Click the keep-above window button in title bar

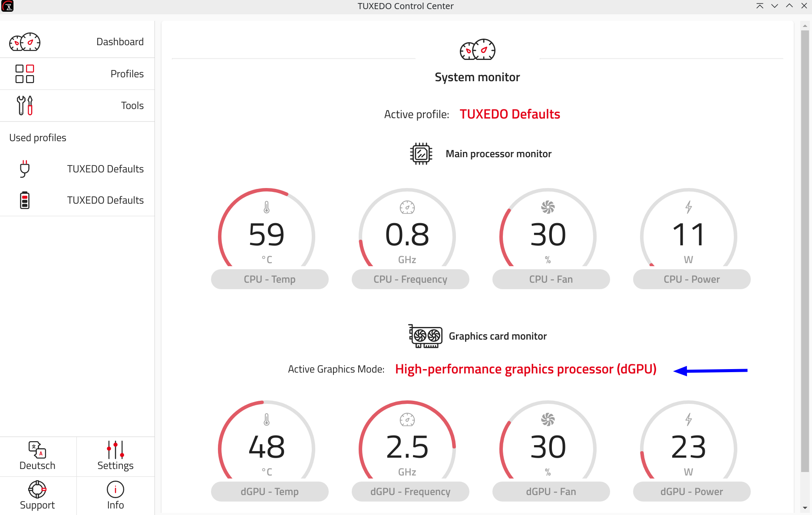point(760,6)
